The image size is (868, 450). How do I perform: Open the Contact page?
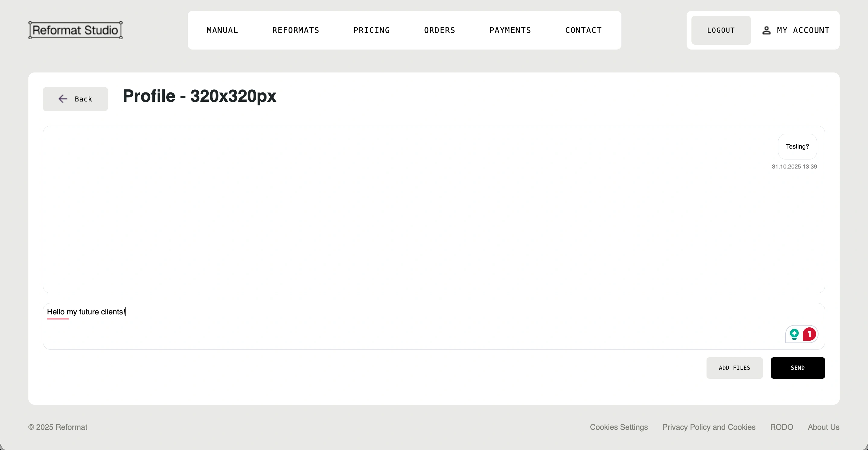(583, 30)
